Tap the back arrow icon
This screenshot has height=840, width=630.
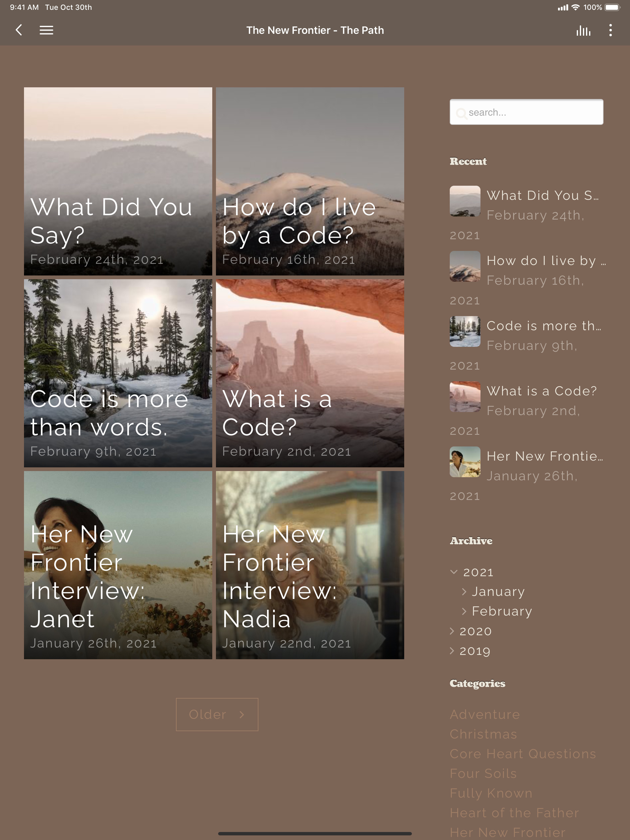19,30
